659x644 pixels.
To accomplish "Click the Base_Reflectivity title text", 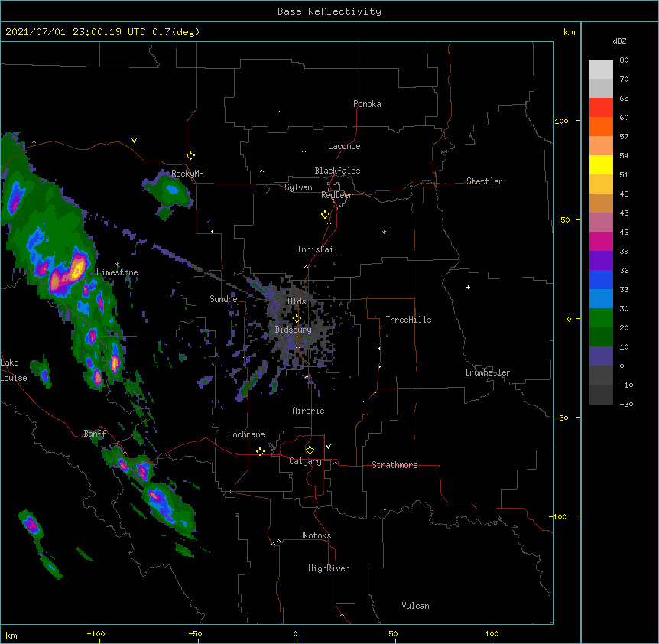I will tap(329, 11).
